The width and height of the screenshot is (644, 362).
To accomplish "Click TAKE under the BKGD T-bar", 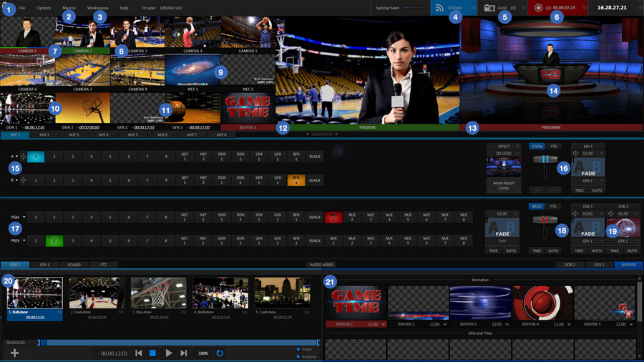I will (537, 251).
